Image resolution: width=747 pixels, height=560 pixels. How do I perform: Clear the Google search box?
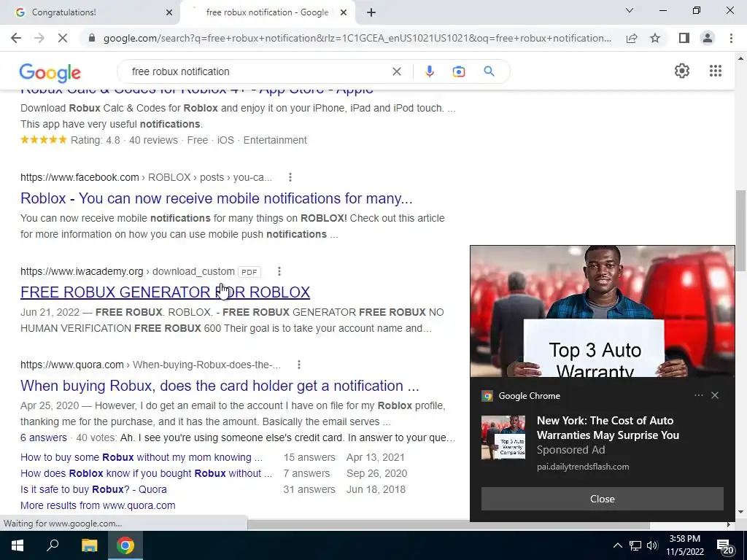point(396,71)
